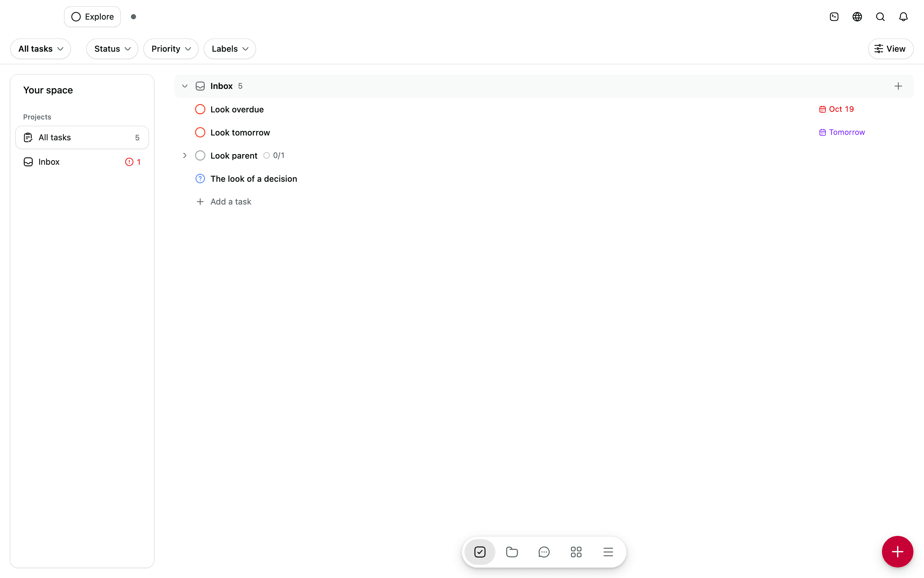Open the chat bubble icon in bottom dock
Screen dimensions: 924x578
pos(544,552)
